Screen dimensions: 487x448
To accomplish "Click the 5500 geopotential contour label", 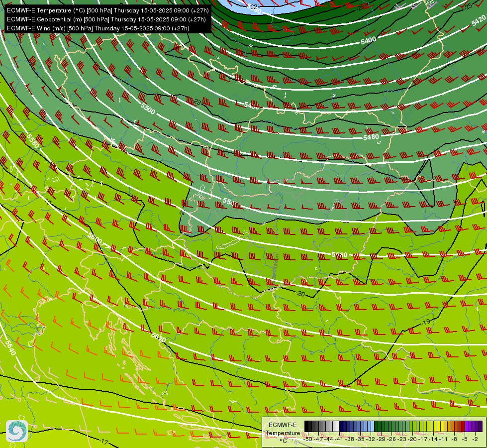I will [x=148, y=108].
